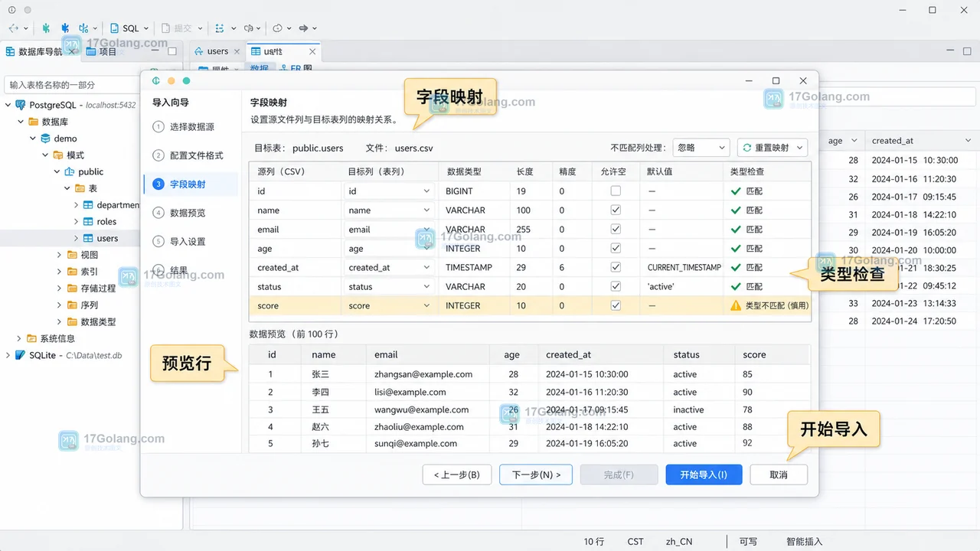980x551 pixels.
Task: Click the right arrow forward icon in toolbar
Action: (x=303, y=28)
